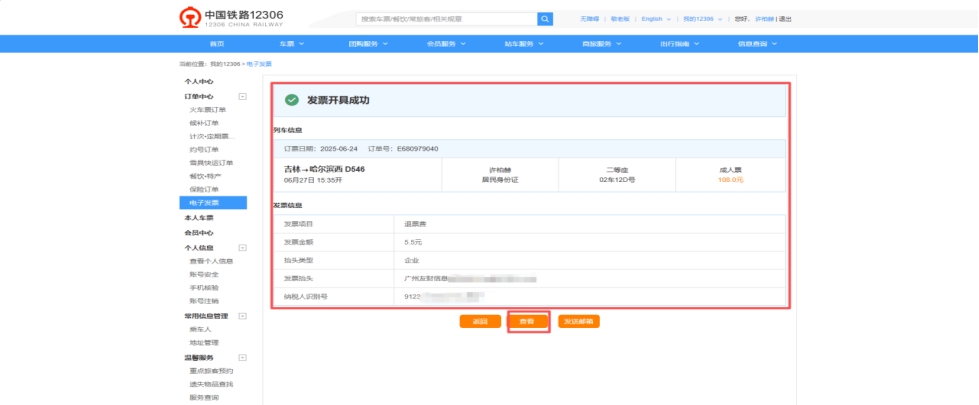Click the 02车12D号 seat text
The height and width of the screenshot is (405, 979).
[617, 180]
